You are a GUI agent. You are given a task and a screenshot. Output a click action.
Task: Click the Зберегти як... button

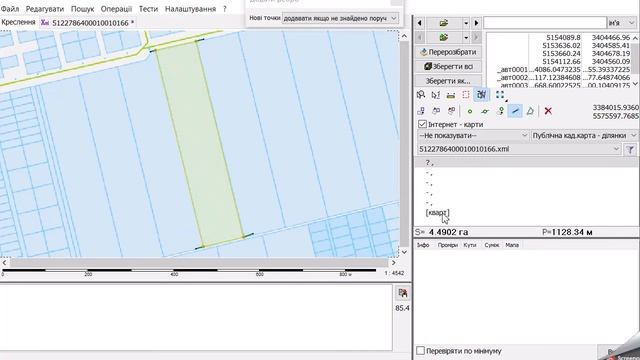coord(448,81)
